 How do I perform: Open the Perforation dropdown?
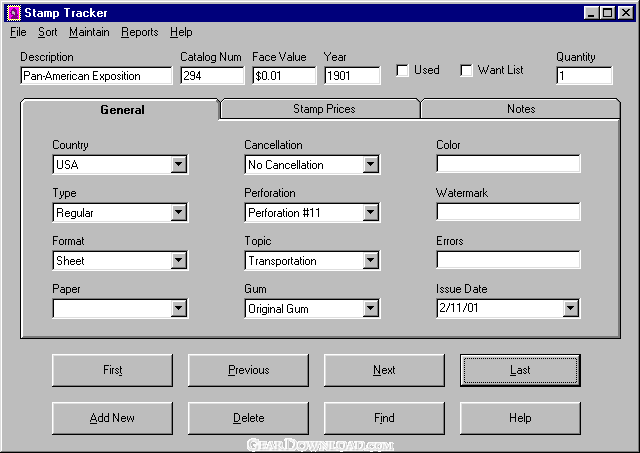pyautogui.click(x=370, y=213)
